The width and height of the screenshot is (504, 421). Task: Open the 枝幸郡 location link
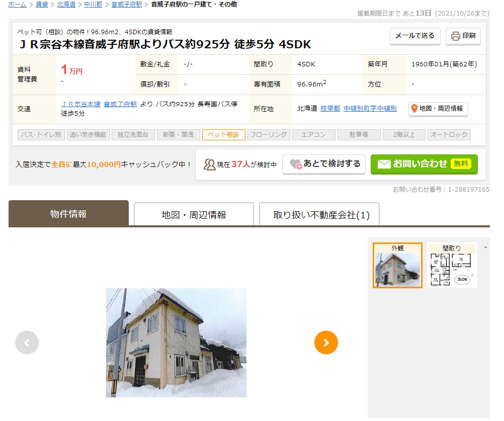click(330, 109)
